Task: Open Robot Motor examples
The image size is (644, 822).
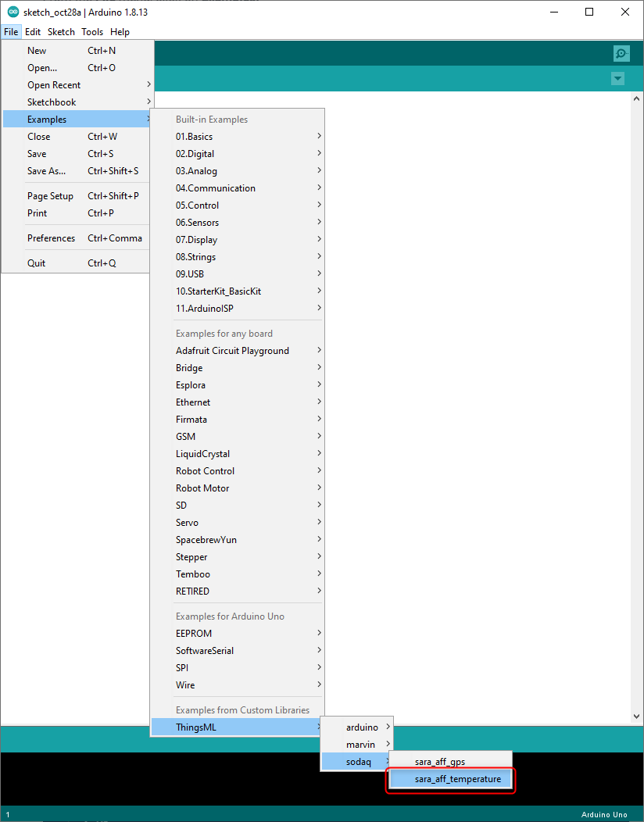Action: 237,488
